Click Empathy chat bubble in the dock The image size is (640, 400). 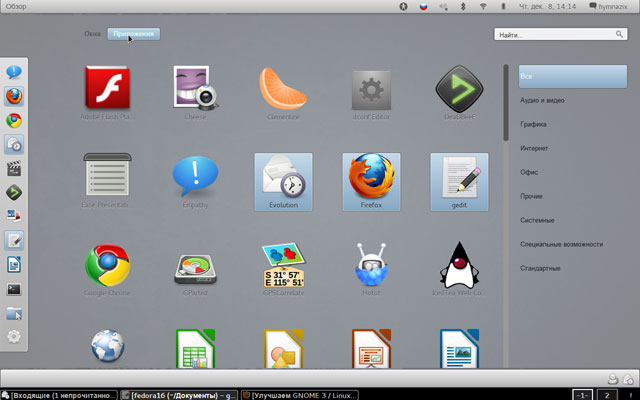click(x=14, y=72)
